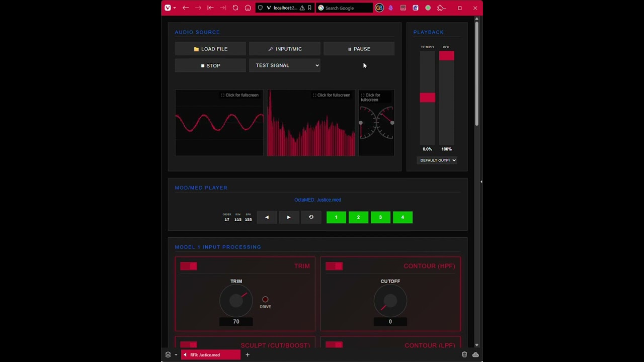This screenshot has height=362, width=644.
Task: Click the INPUT/MIC button
Action: click(285, 49)
